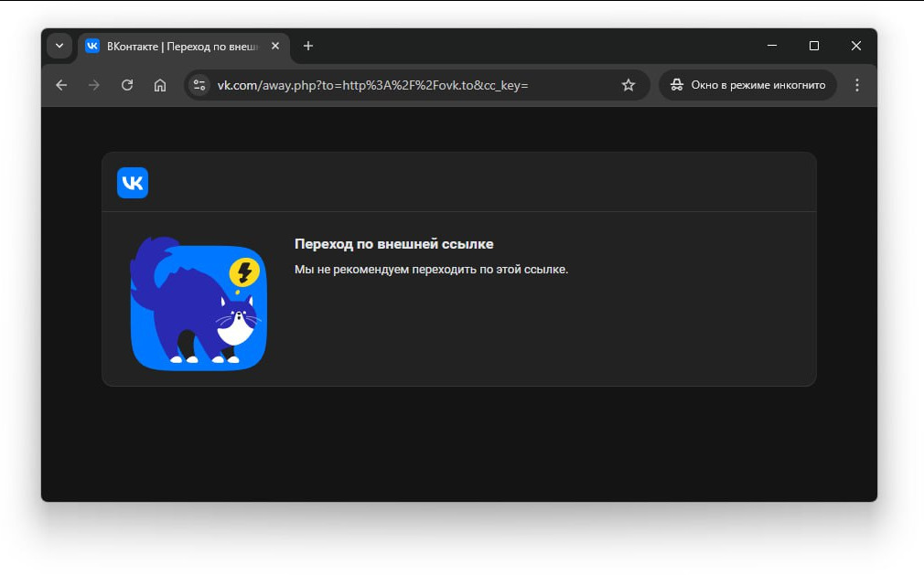Open the tab search dropdown arrow
This screenshot has width=924, height=575.
pyautogui.click(x=59, y=46)
